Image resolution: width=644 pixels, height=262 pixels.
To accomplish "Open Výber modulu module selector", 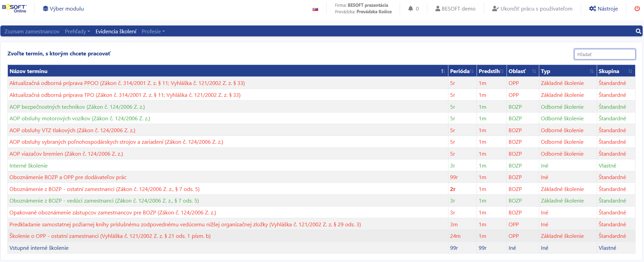I will (x=63, y=8).
